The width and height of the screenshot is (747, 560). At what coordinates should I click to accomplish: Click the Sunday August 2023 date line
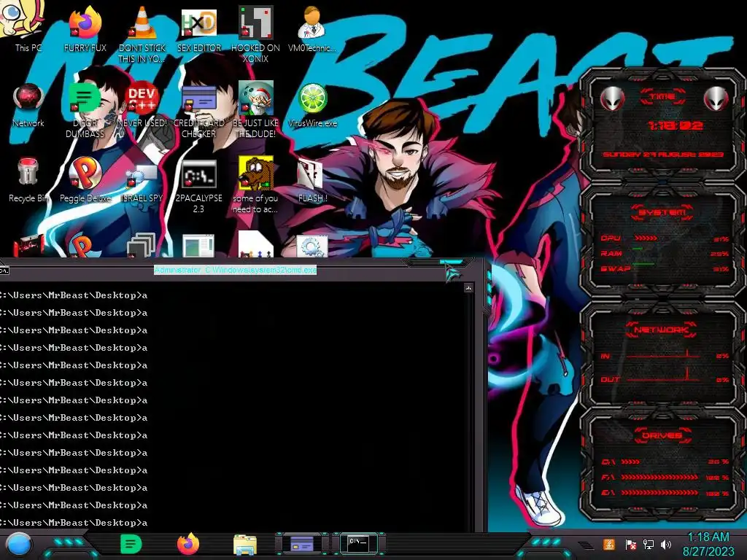[x=663, y=155]
